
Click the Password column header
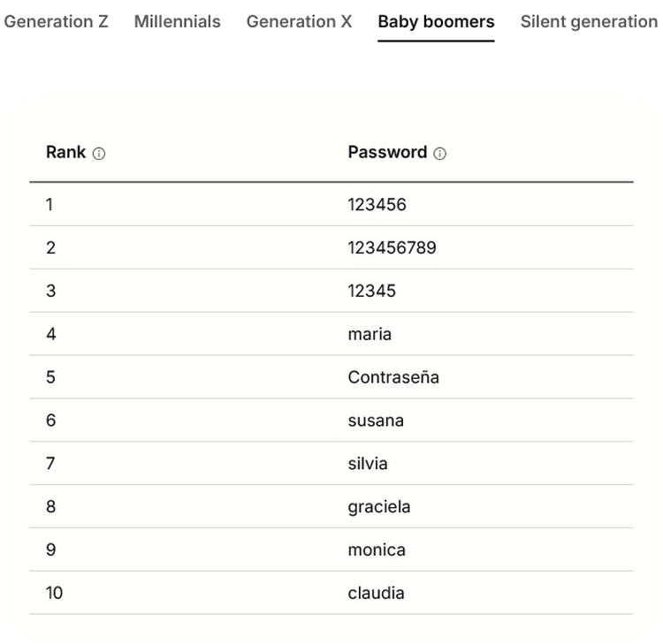coord(387,152)
